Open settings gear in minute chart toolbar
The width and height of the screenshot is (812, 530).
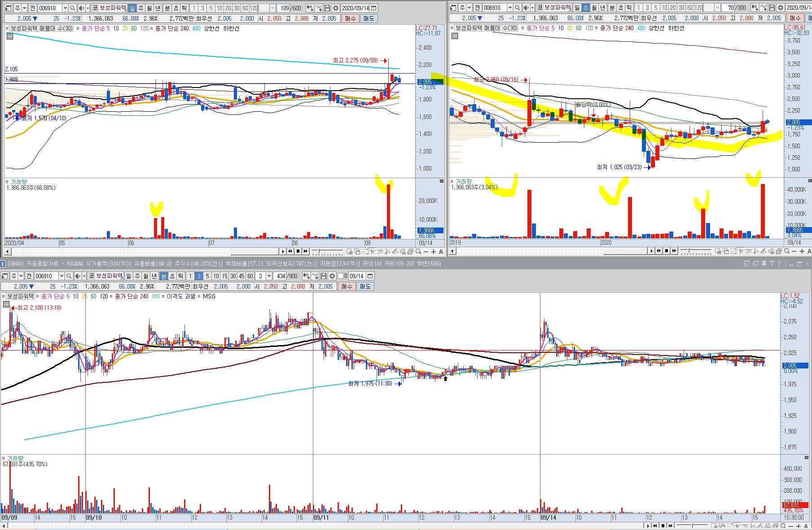332,276
